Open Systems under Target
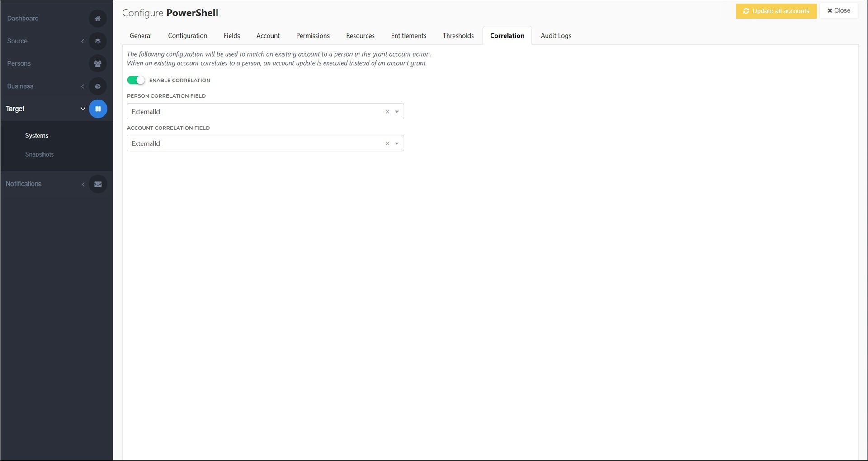868x461 pixels. (37, 136)
